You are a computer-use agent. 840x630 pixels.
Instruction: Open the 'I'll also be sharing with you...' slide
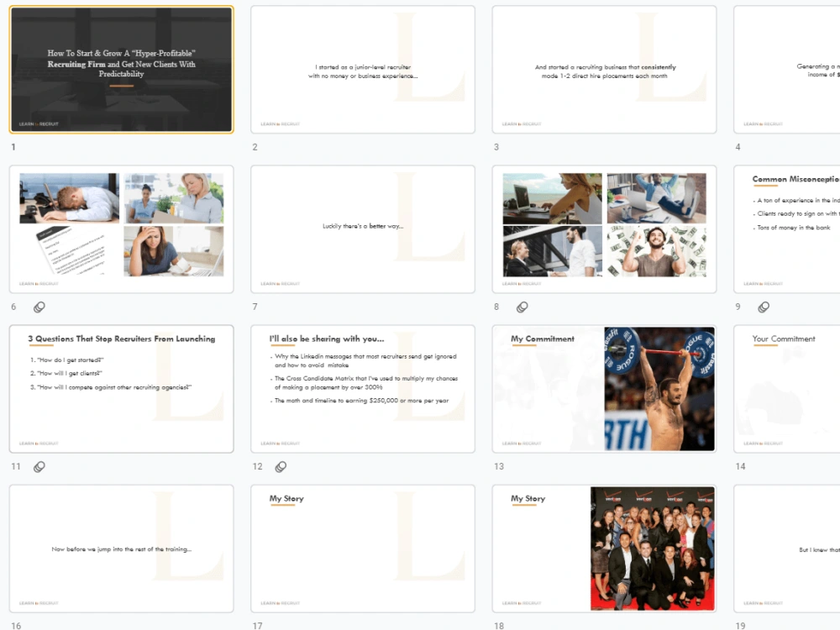click(363, 389)
